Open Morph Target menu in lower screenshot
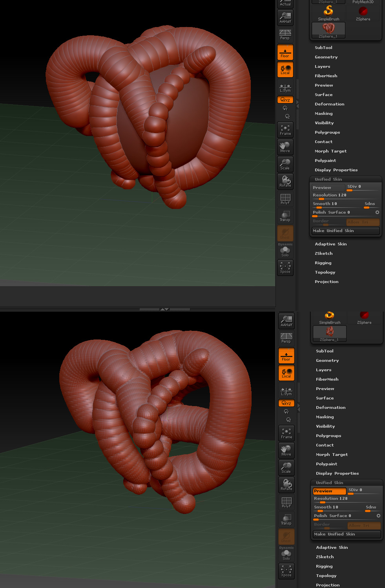 pos(332,455)
